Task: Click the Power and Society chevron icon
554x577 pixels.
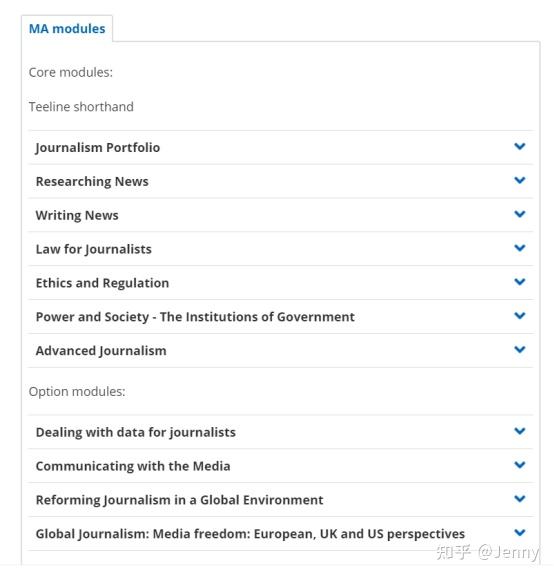Action: (519, 316)
